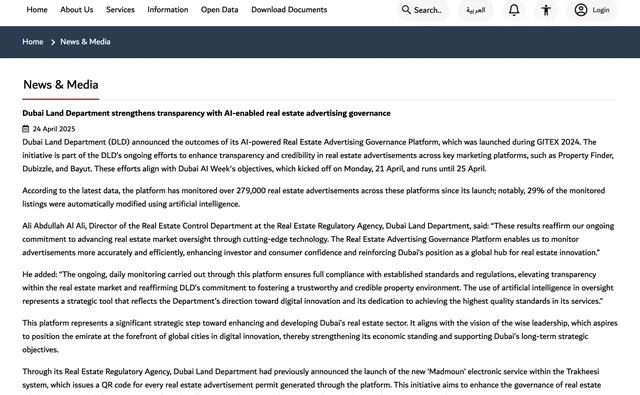The height and width of the screenshot is (395, 640).
Task: Open the Open Data menu
Action: coord(220,9)
